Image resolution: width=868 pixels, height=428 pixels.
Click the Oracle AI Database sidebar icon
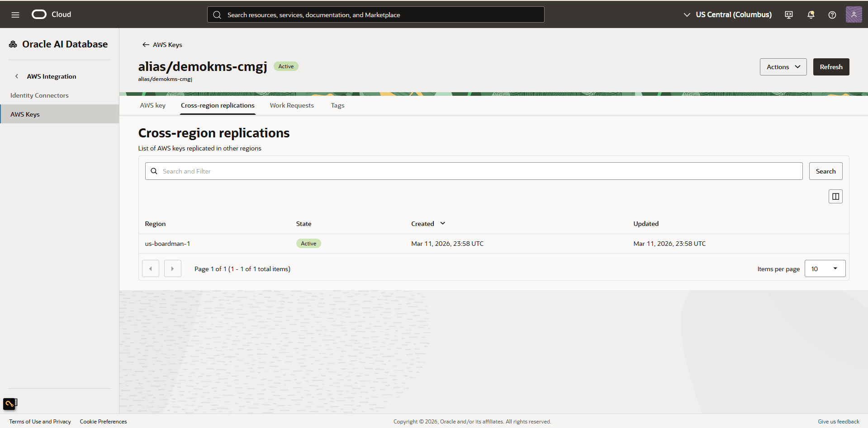(12, 44)
